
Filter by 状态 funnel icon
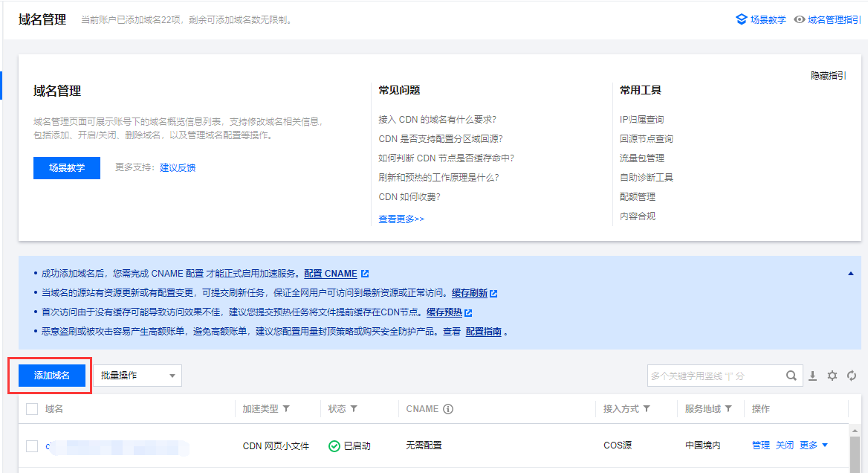[x=354, y=409]
